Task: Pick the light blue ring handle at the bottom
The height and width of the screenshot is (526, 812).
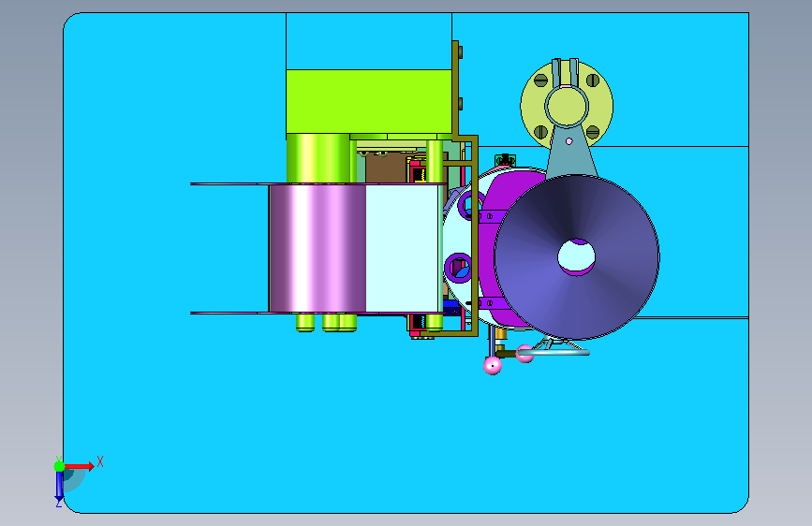Action: (553, 352)
